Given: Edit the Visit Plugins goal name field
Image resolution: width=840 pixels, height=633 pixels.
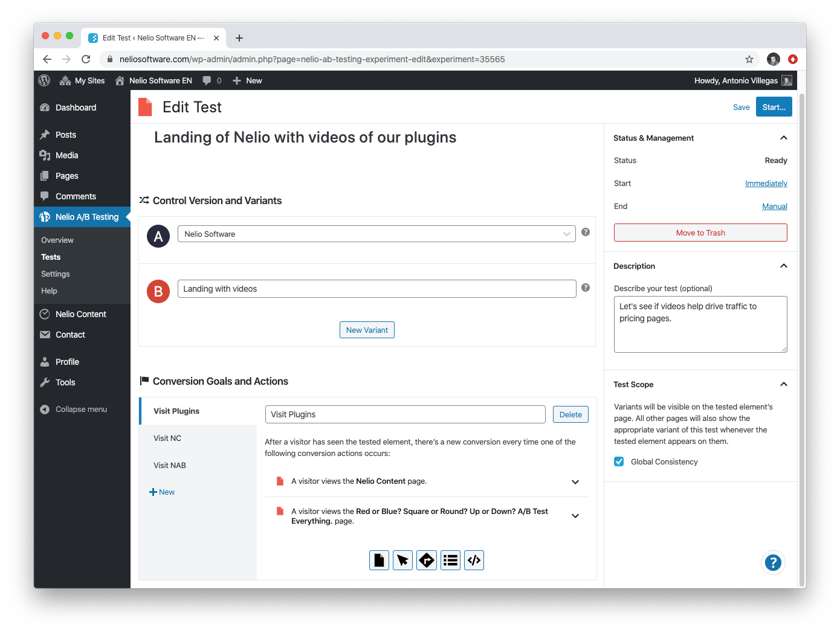Looking at the screenshot, I should (405, 414).
